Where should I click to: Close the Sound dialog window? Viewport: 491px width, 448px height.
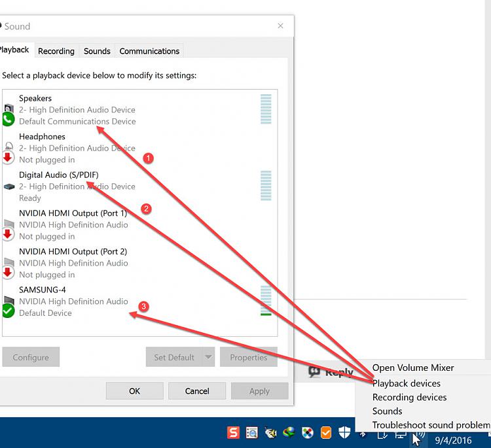(x=280, y=26)
